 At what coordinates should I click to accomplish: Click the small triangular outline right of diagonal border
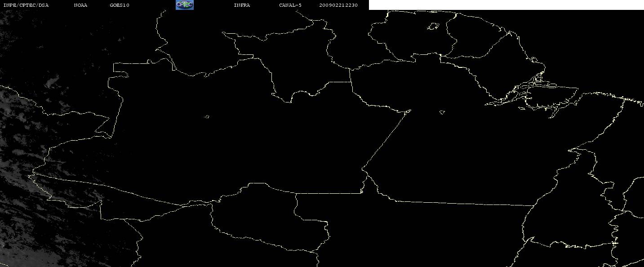(442, 112)
